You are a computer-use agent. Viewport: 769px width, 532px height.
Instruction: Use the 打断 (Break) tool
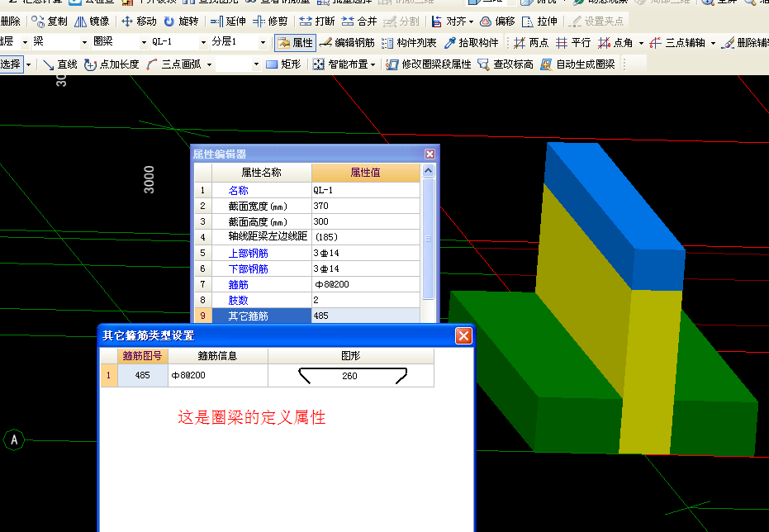pos(317,21)
